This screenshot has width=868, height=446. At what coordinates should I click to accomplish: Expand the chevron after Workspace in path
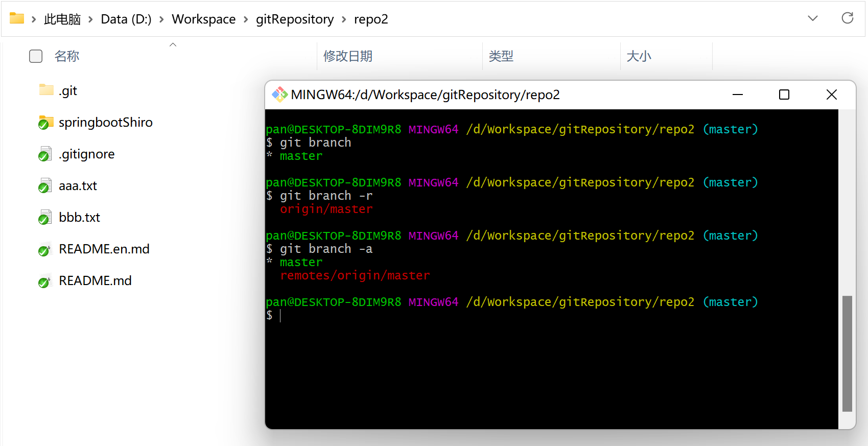[246, 19]
